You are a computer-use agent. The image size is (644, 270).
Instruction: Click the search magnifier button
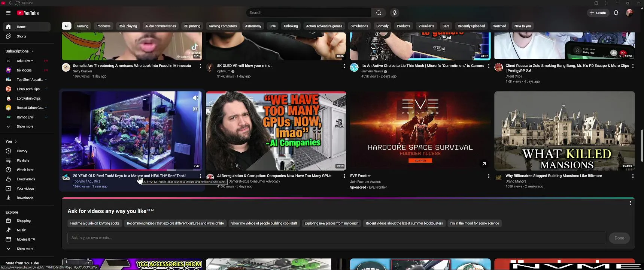[x=379, y=13]
